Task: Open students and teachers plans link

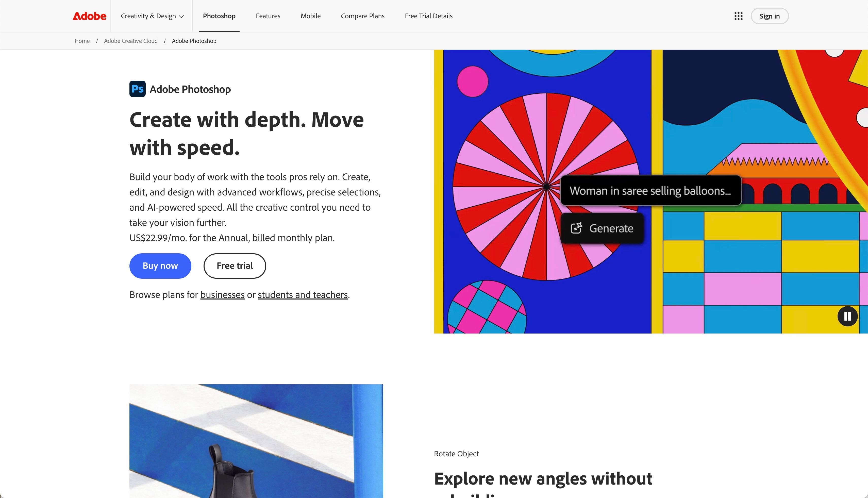Action: click(x=303, y=295)
